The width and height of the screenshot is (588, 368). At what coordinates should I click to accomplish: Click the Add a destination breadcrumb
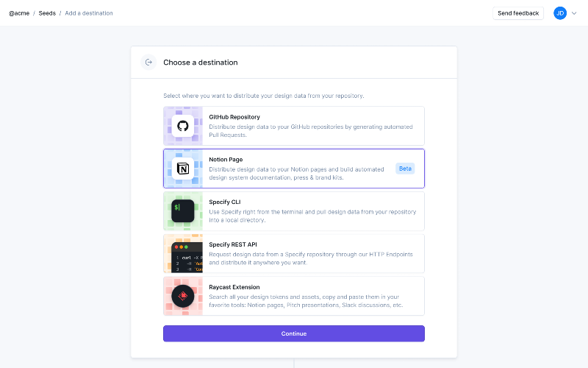pos(89,13)
